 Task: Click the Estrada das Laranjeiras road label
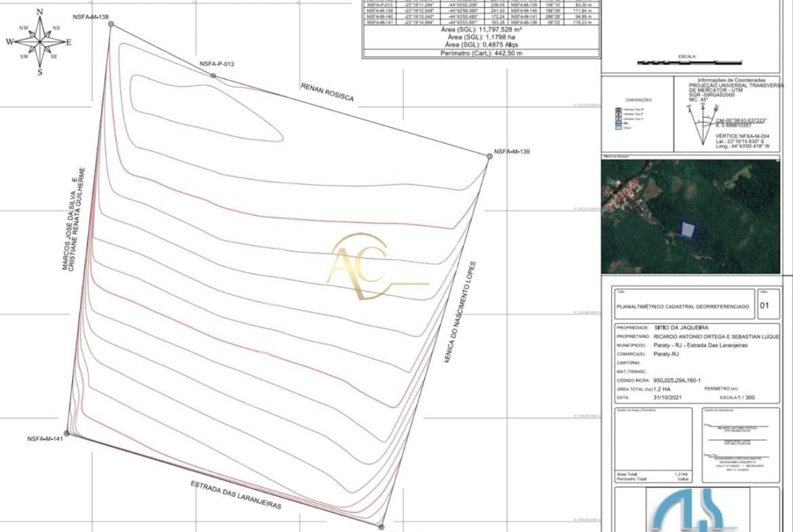235,495
